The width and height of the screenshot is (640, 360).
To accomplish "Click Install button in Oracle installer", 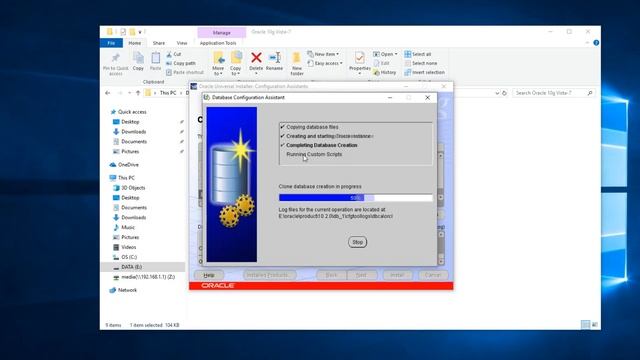I will pos(397,275).
